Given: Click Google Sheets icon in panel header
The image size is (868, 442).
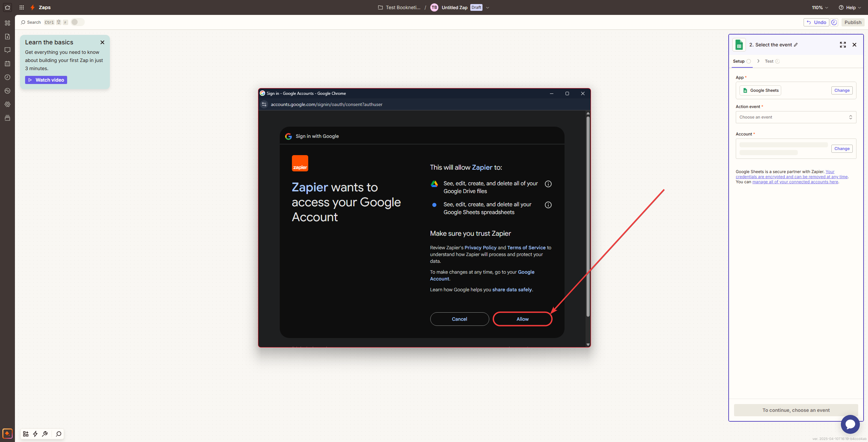Looking at the screenshot, I should coord(739,45).
